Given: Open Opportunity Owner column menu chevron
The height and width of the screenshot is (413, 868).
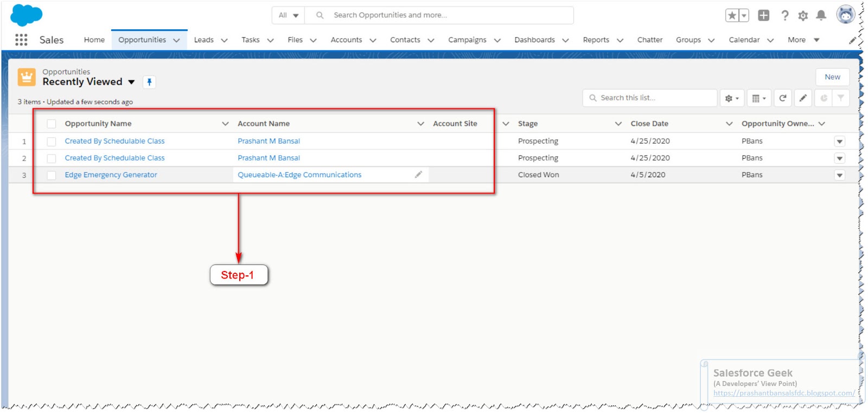Looking at the screenshot, I should (x=822, y=124).
